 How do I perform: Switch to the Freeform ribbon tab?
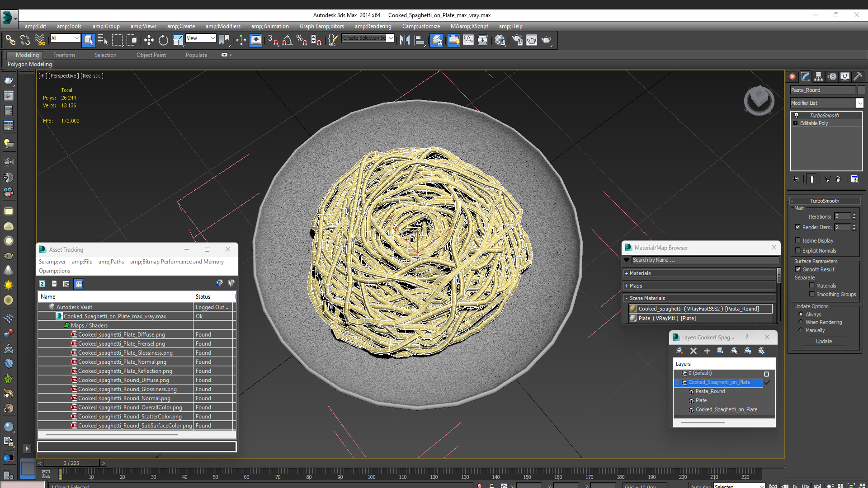[64, 55]
